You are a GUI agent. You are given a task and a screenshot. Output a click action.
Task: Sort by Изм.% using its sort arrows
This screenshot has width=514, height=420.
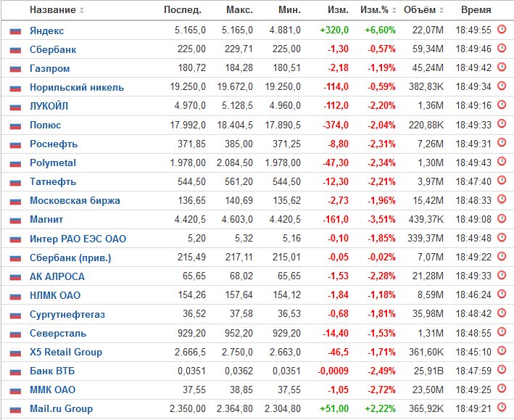394,10
